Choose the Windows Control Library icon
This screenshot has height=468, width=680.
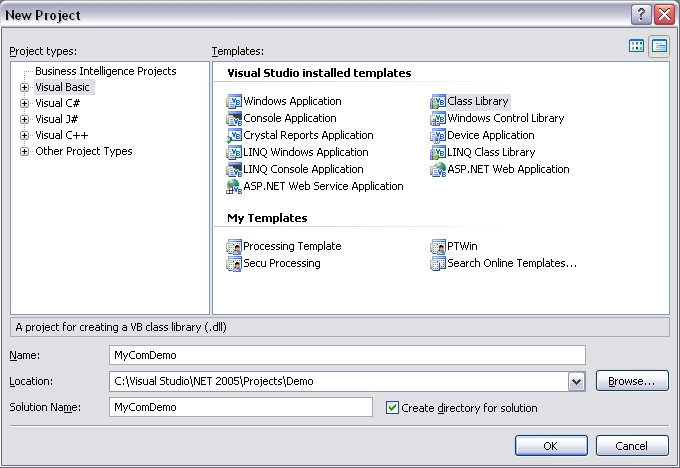pyautogui.click(x=438, y=118)
